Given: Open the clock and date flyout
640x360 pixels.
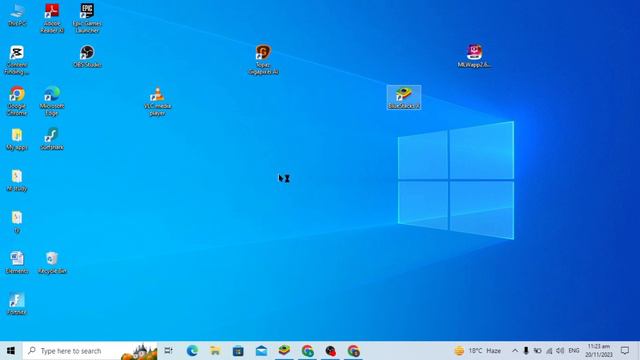Looking at the screenshot, I should point(599,351).
